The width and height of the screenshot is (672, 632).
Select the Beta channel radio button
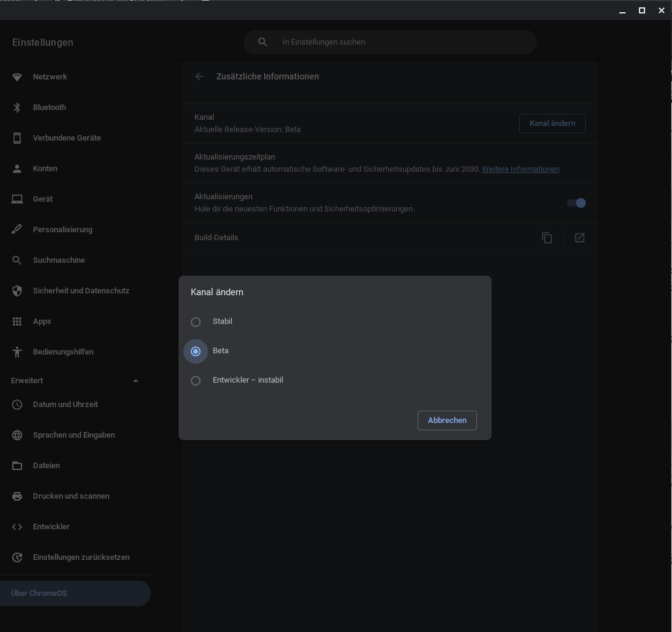tap(196, 351)
